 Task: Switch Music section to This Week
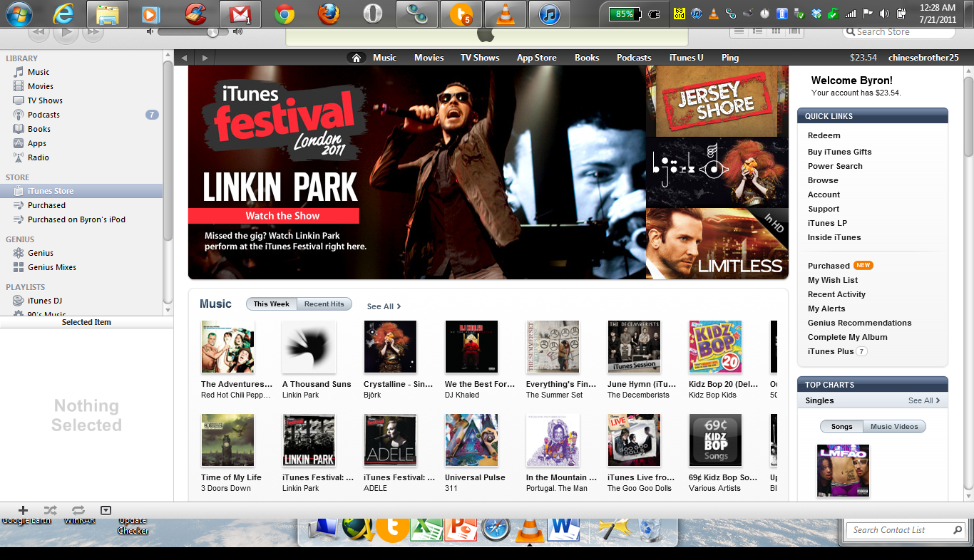pos(272,304)
